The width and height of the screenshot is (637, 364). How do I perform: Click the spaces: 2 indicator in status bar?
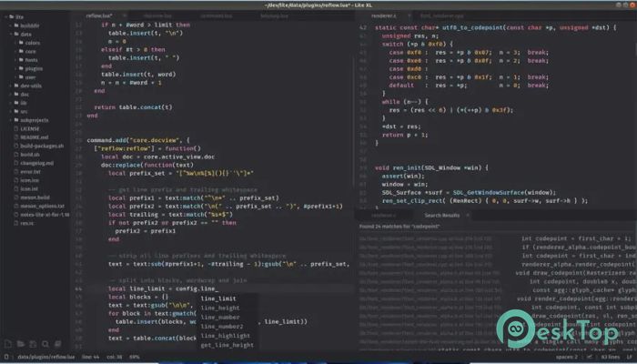pos(567,357)
